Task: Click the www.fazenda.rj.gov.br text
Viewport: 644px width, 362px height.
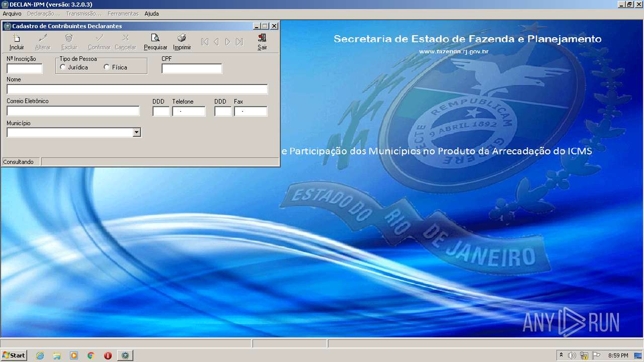Action: (x=453, y=52)
